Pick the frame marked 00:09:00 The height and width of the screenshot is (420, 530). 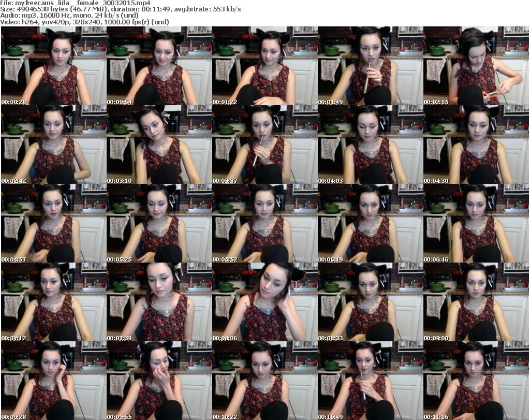click(x=476, y=302)
